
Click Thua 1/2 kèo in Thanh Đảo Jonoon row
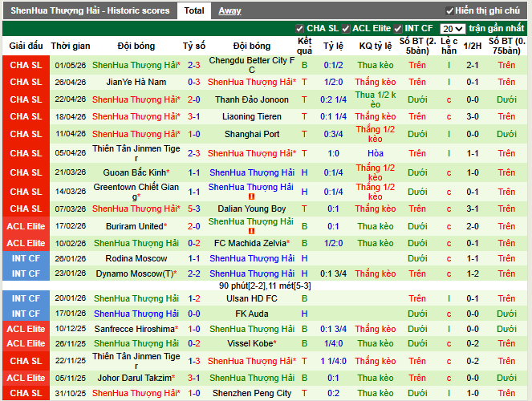click(376, 99)
